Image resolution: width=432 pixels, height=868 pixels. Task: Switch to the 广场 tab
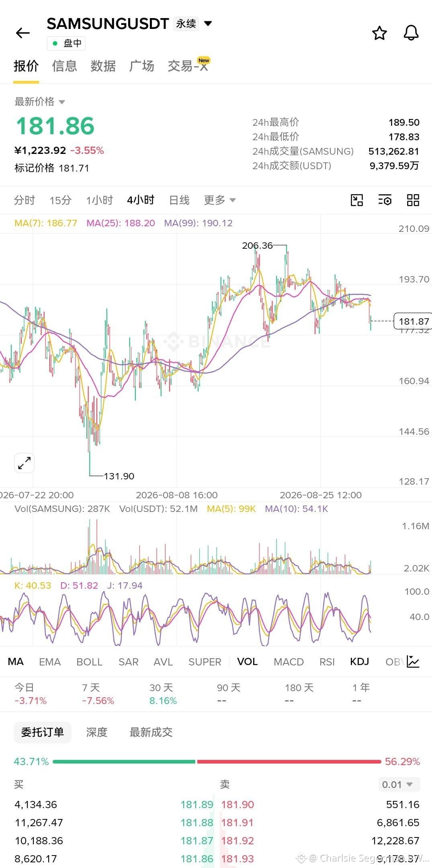coord(141,66)
